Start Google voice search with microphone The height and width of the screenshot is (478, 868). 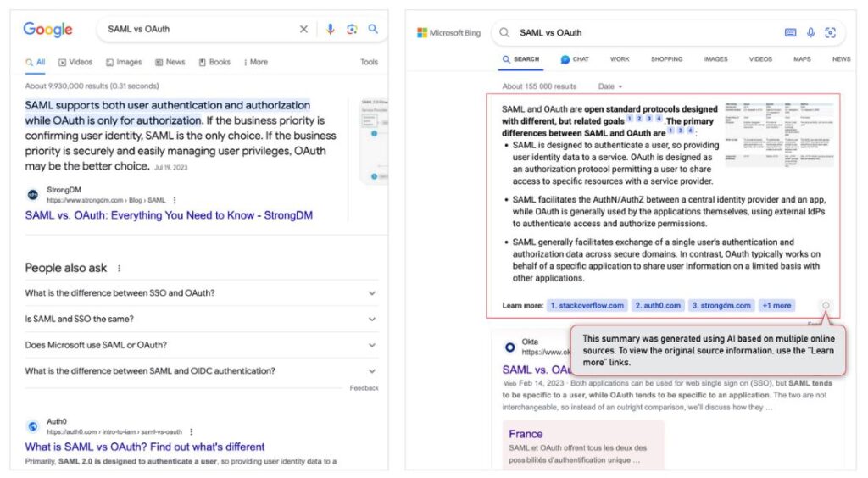click(331, 29)
